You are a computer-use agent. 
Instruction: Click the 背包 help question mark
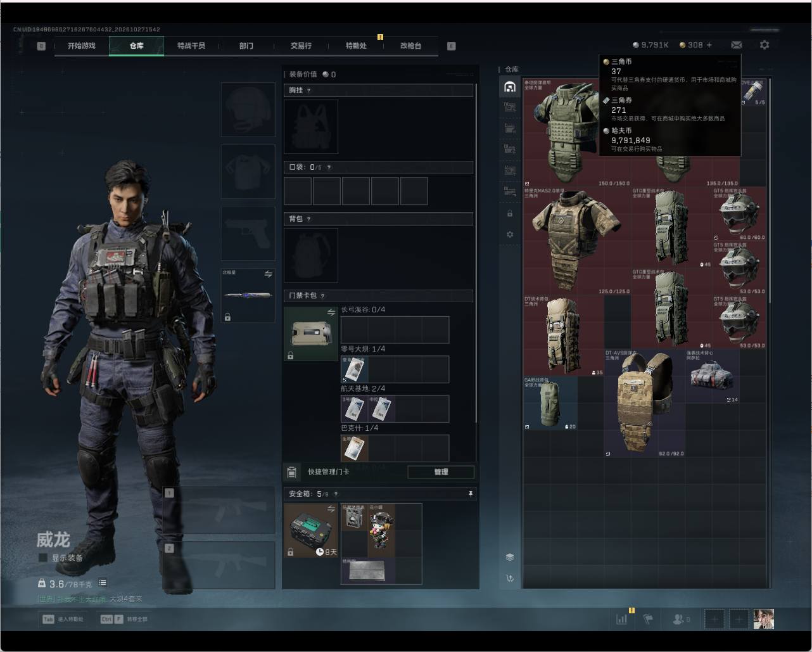click(309, 219)
